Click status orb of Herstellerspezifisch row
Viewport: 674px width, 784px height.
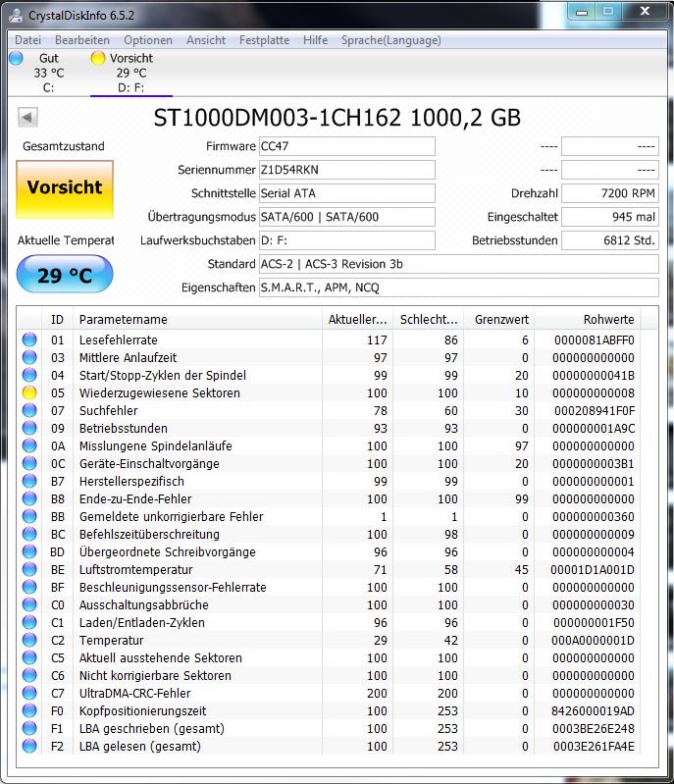tap(29, 481)
